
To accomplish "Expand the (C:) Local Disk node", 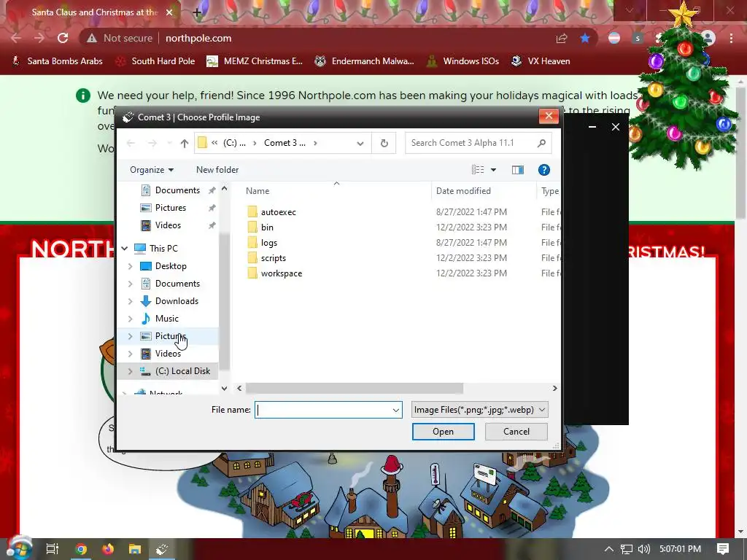I will 130,371.
